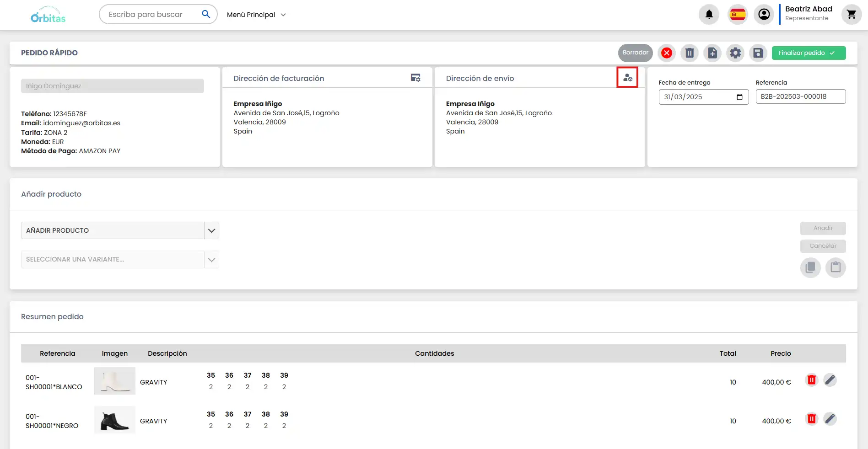
Task: Open the user profile account menu
Action: pos(764,15)
